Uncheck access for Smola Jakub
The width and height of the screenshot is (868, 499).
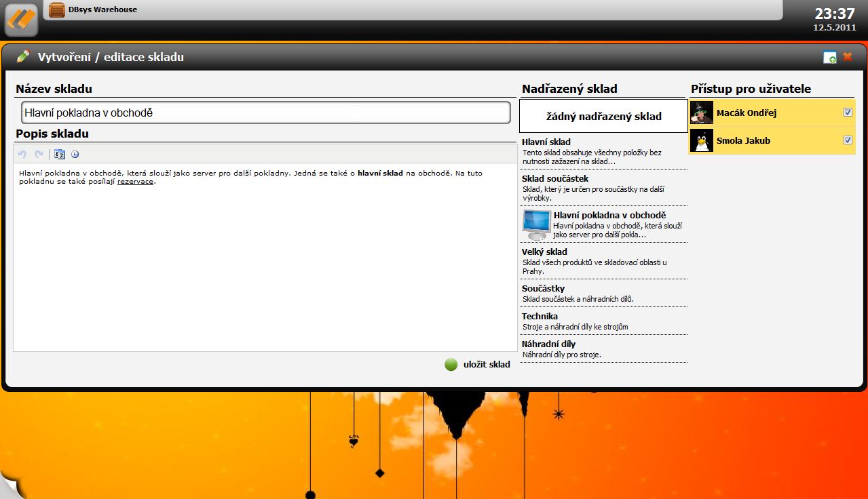(x=848, y=140)
